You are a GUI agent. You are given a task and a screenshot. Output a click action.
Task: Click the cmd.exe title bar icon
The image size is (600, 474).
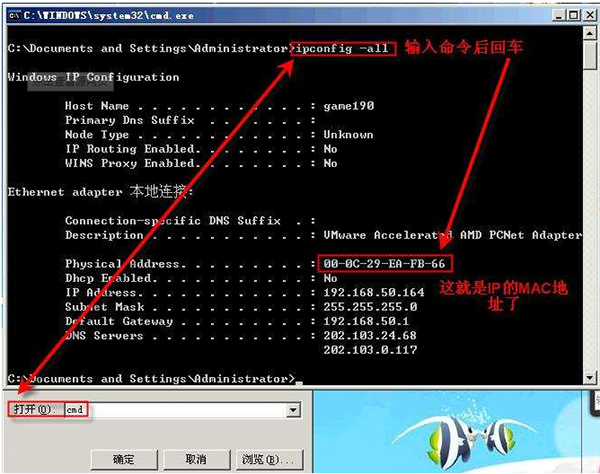pyautogui.click(x=14, y=15)
